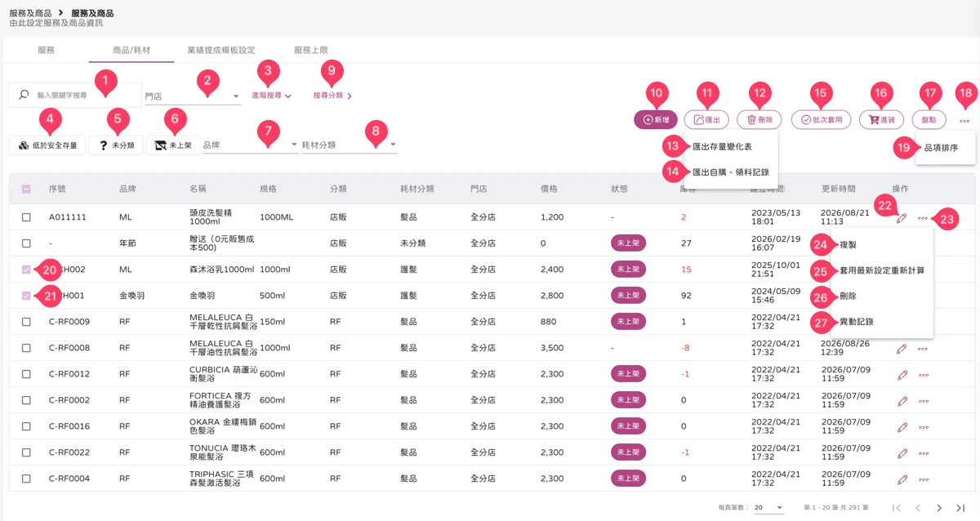Open the 每頁筆數 page size dropdown
Image resolution: width=980 pixels, height=521 pixels.
tap(768, 508)
